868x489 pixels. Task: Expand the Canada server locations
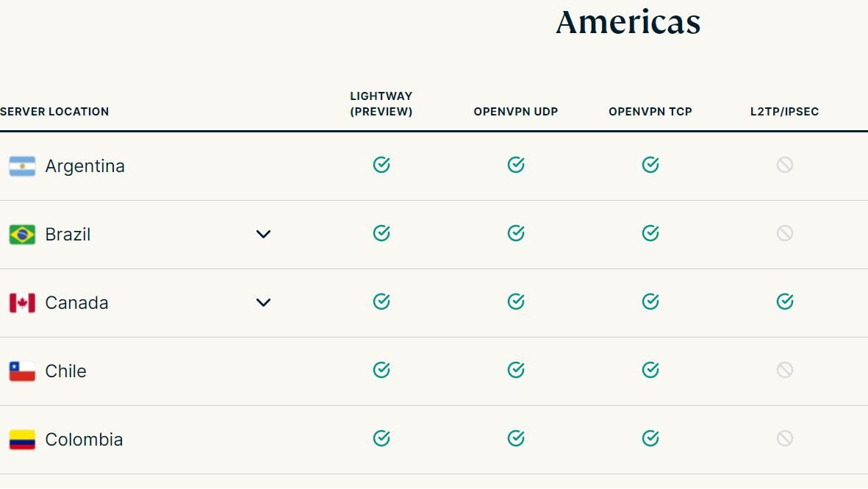[x=263, y=303]
